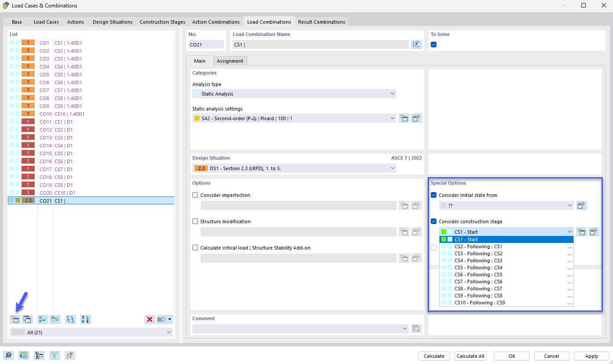Click the invert selection icon below the list
The image size is (613, 364).
(55, 319)
